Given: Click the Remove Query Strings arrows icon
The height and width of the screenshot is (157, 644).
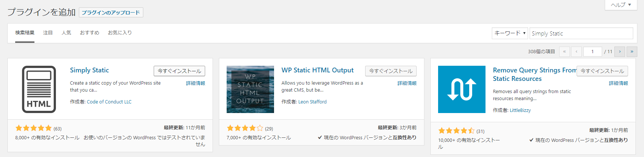Looking at the screenshot, I should [x=462, y=89].
